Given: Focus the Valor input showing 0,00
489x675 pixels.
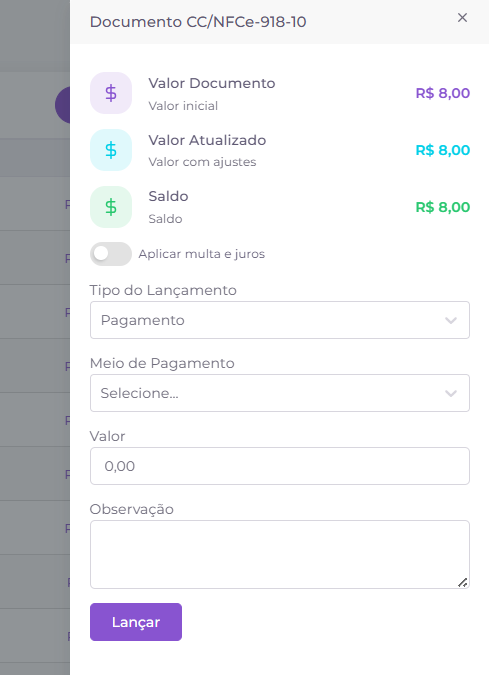Looking at the screenshot, I should pyautogui.click(x=280, y=466).
